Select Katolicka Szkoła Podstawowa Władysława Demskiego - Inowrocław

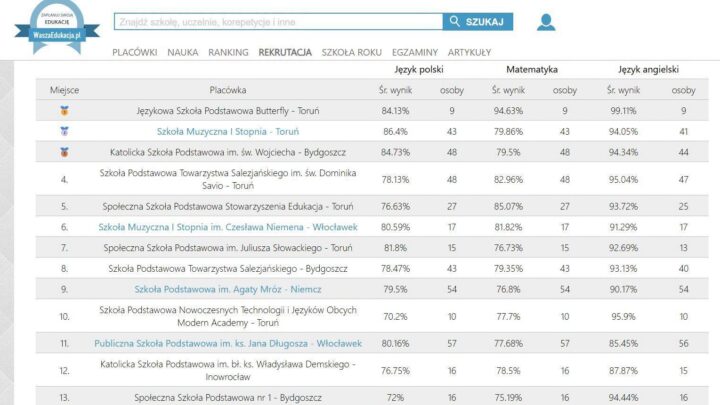tap(228, 370)
